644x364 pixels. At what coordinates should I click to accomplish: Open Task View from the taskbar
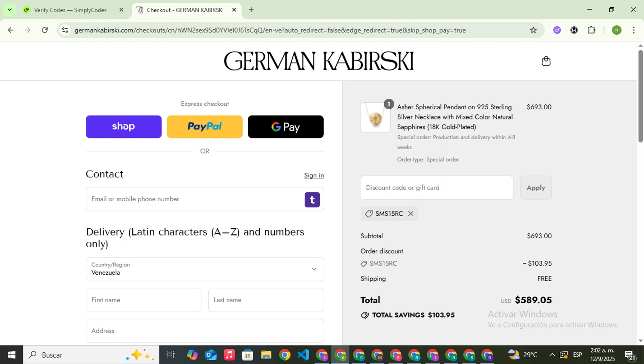point(170,355)
